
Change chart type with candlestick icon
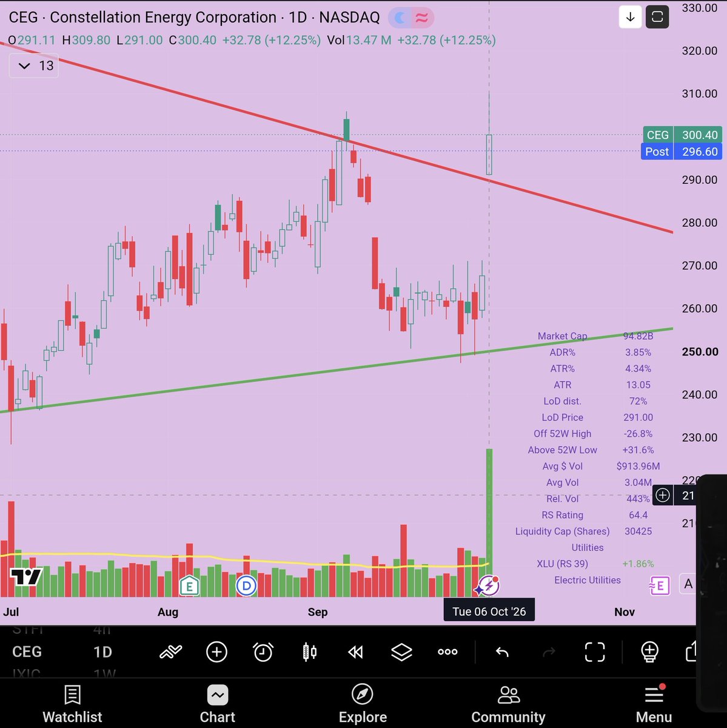coord(309,652)
